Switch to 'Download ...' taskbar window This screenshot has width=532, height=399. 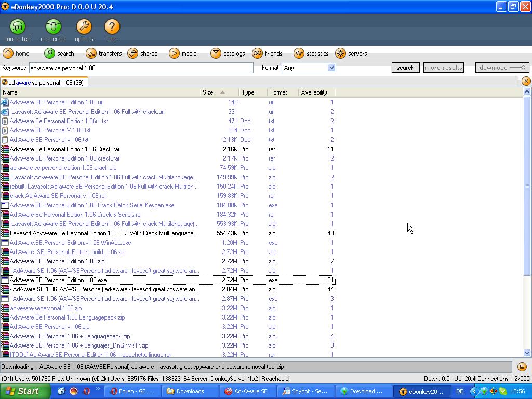pos(363,391)
